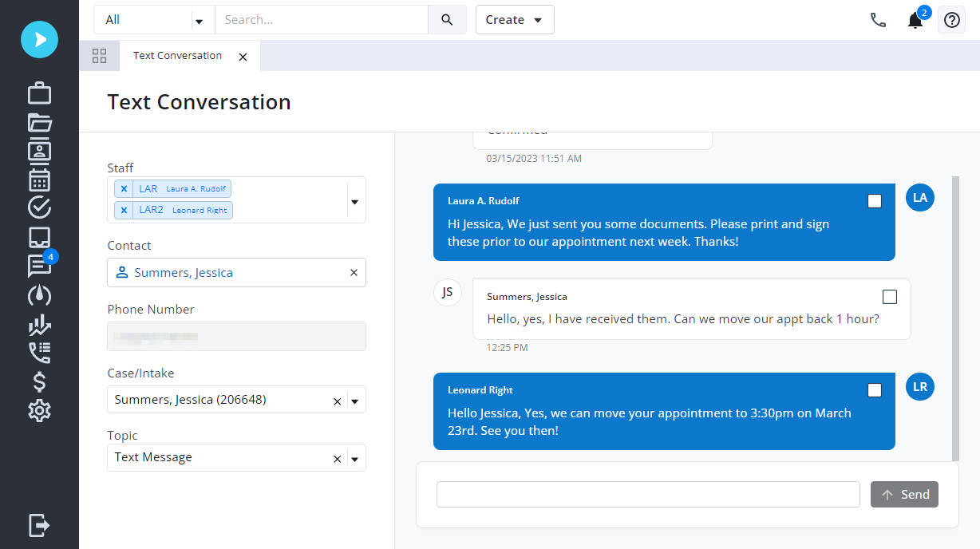Switch to the Text Conversation tab

click(178, 56)
